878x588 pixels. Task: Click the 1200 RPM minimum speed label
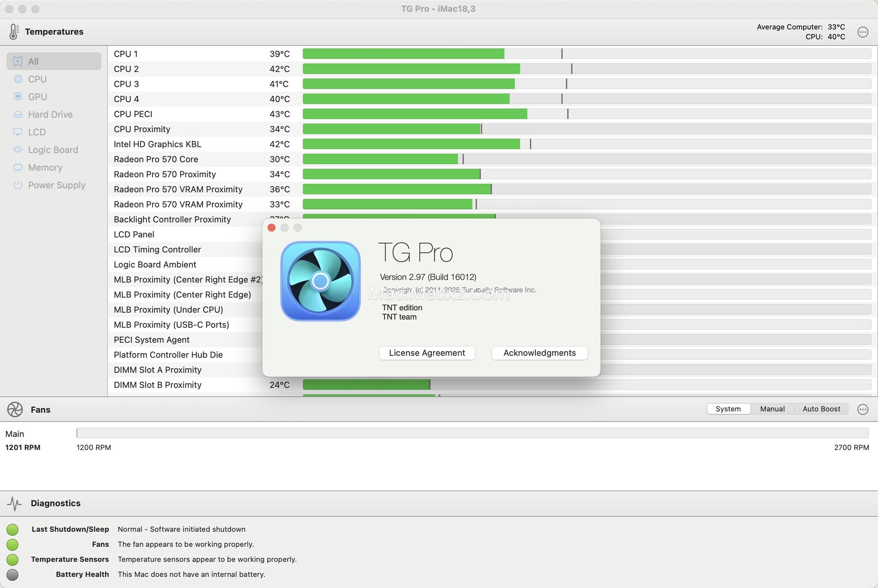tap(94, 448)
